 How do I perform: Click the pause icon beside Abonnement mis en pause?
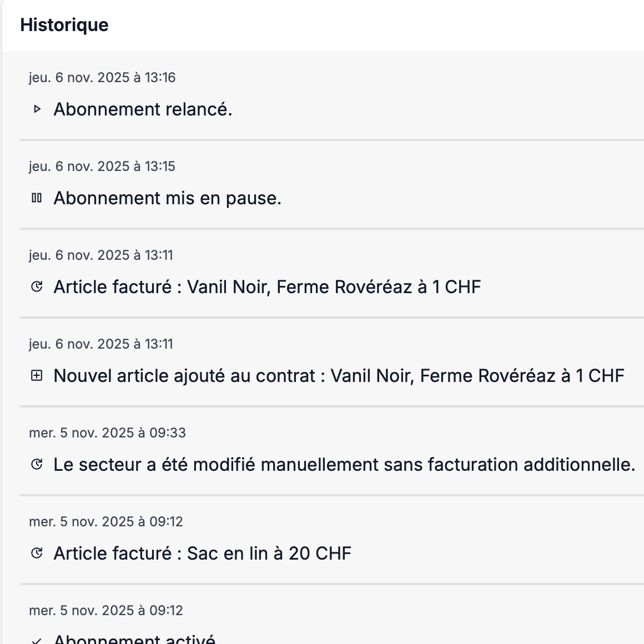pyautogui.click(x=37, y=198)
